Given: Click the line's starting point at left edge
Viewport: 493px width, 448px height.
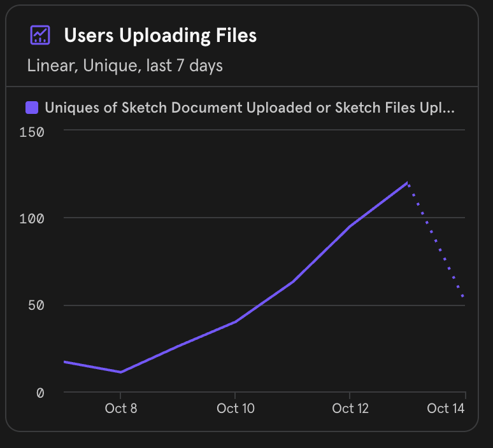Looking at the screenshot, I should point(64,361).
